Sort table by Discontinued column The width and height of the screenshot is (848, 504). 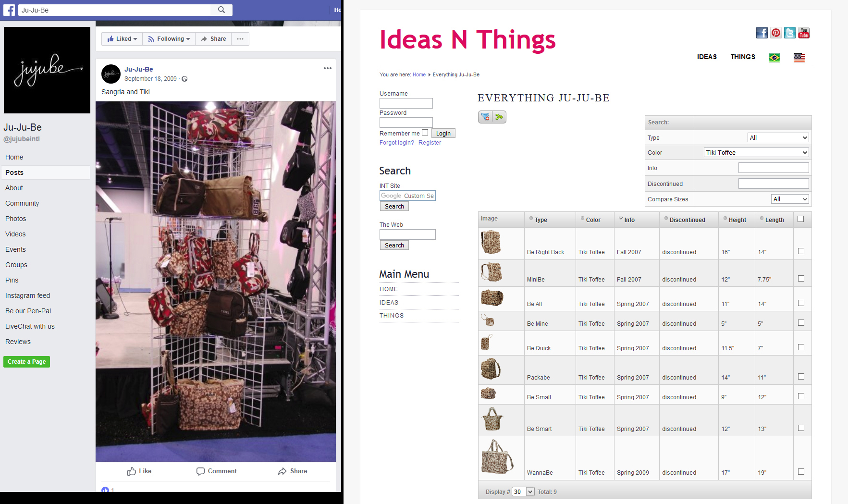(687, 220)
